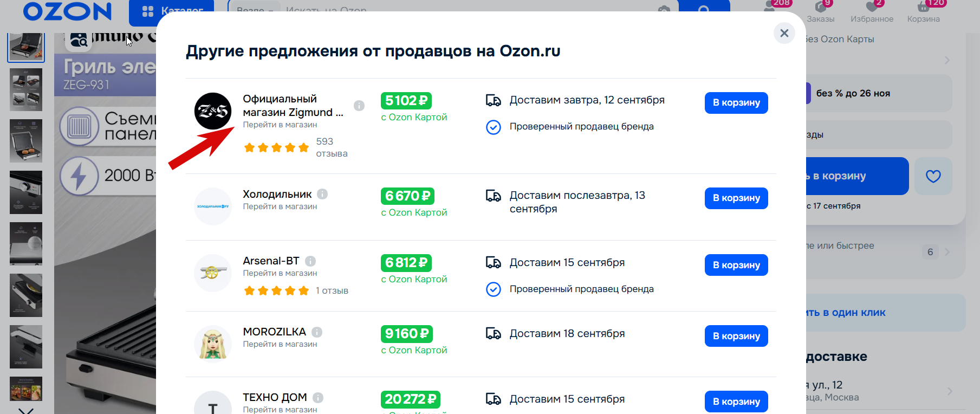The height and width of the screenshot is (414, 980).
Task: Click info icon beside ТЕХНО ДОМ
Action: [318, 398]
